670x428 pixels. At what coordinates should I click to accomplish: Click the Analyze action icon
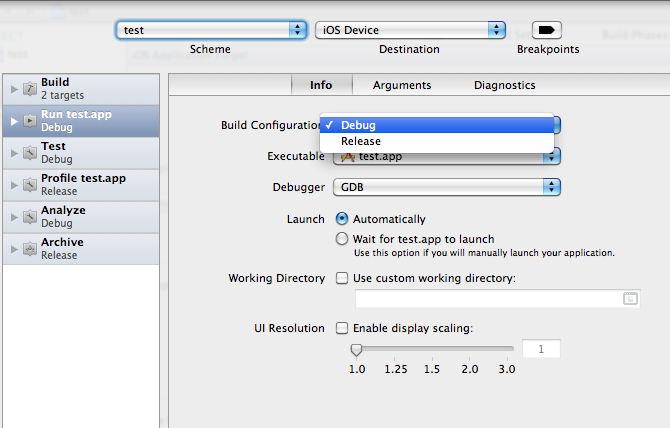tap(29, 217)
